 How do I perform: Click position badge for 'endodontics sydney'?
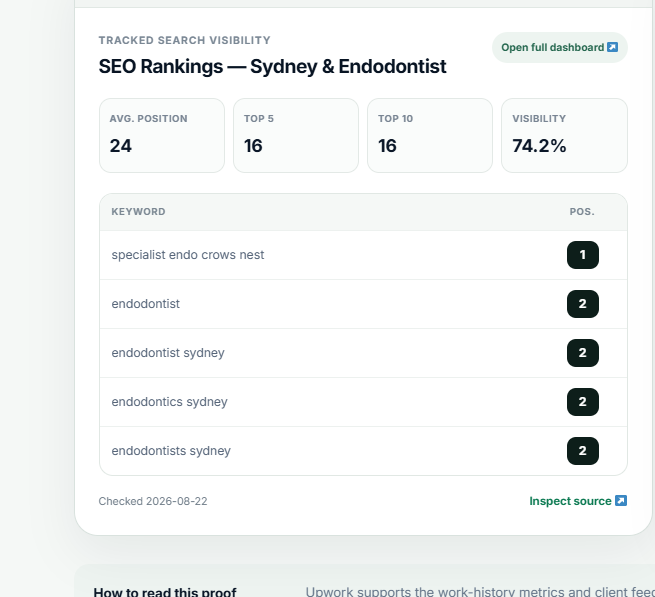(583, 402)
